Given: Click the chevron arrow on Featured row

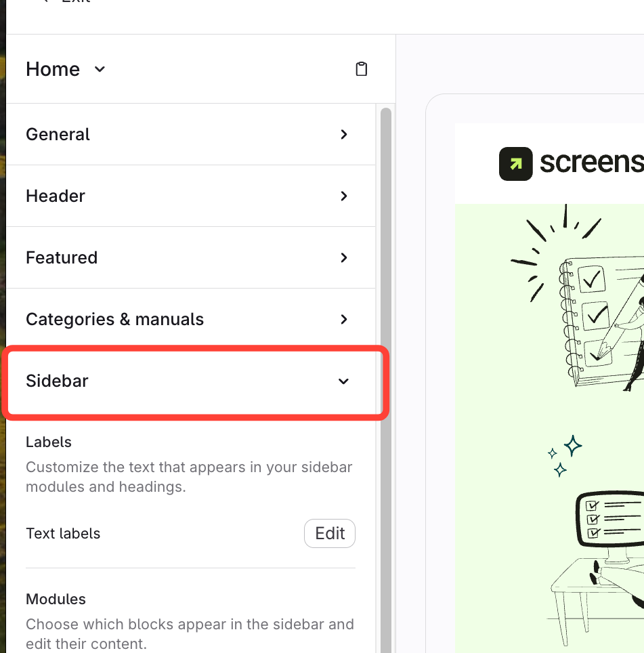Looking at the screenshot, I should [x=344, y=258].
